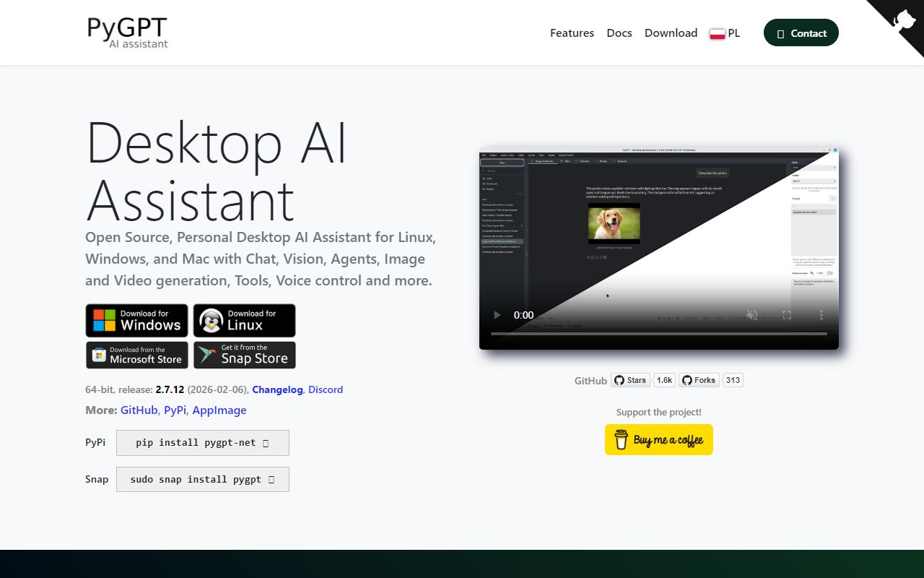924x578 pixels.
Task: Unmute the demo video
Action: [x=752, y=315]
